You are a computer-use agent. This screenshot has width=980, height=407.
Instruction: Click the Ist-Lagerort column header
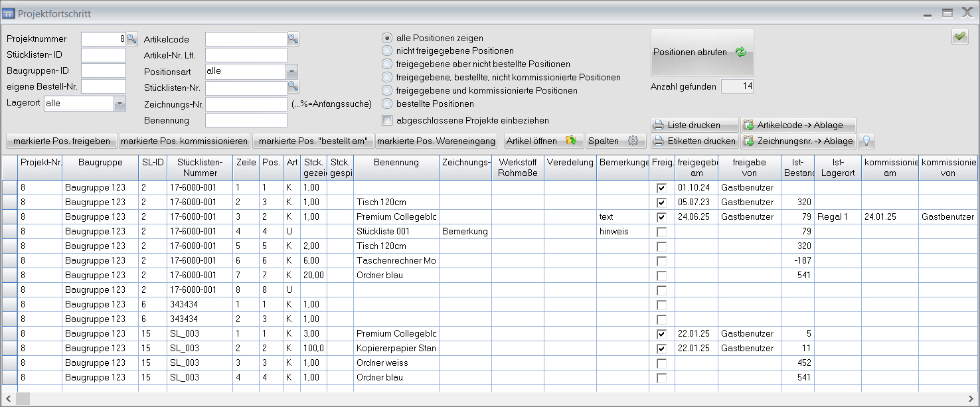tap(838, 167)
